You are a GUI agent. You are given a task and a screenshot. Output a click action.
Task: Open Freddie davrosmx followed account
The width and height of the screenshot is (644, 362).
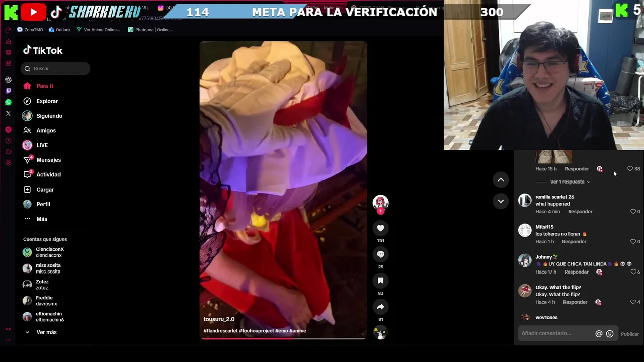[x=40, y=301]
